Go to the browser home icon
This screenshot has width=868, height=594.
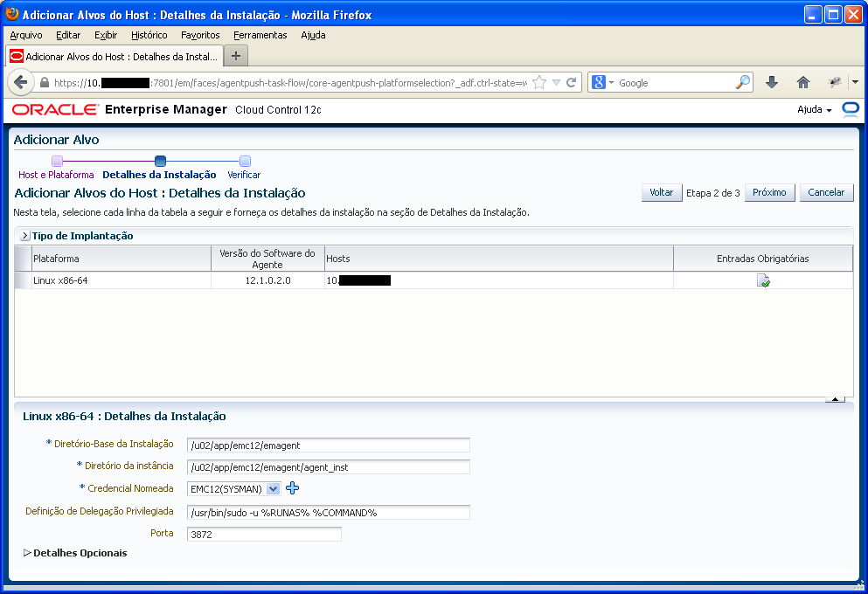(x=803, y=83)
